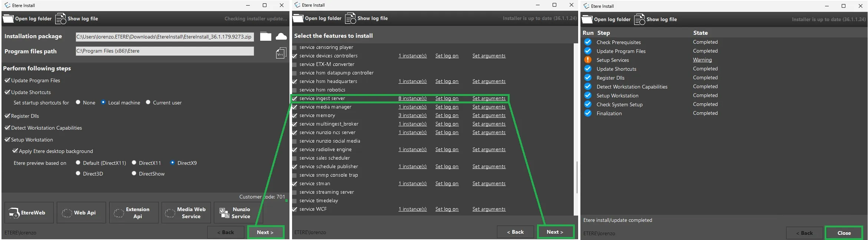
Task: Choose DirectShow as the preview option
Action: pyautogui.click(x=134, y=173)
